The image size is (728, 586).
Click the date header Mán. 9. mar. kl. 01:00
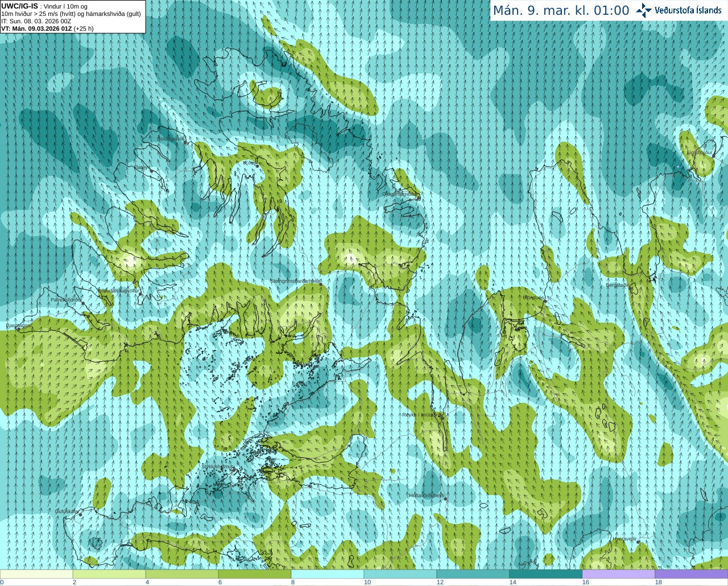coord(561,11)
